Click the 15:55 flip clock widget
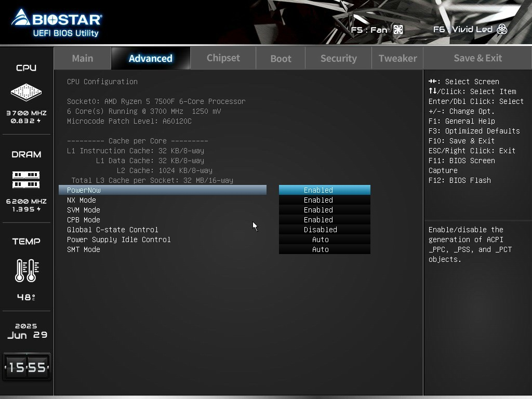The width and height of the screenshot is (532, 399). pos(27,367)
